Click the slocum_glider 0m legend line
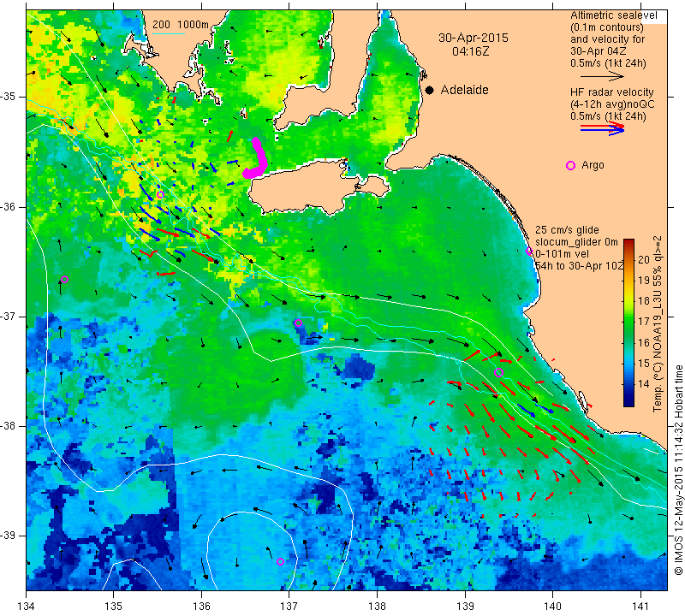The image size is (685, 616). pos(576,242)
